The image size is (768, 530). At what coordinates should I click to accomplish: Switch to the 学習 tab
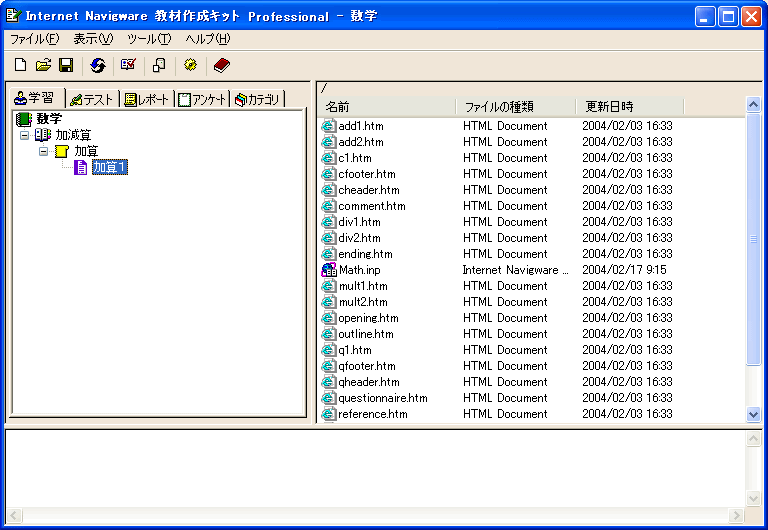tap(35, 98)
